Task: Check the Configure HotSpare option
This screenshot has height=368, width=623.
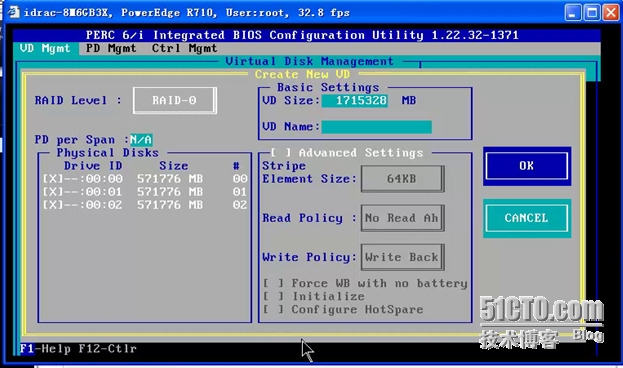Action: coord(273,310)
